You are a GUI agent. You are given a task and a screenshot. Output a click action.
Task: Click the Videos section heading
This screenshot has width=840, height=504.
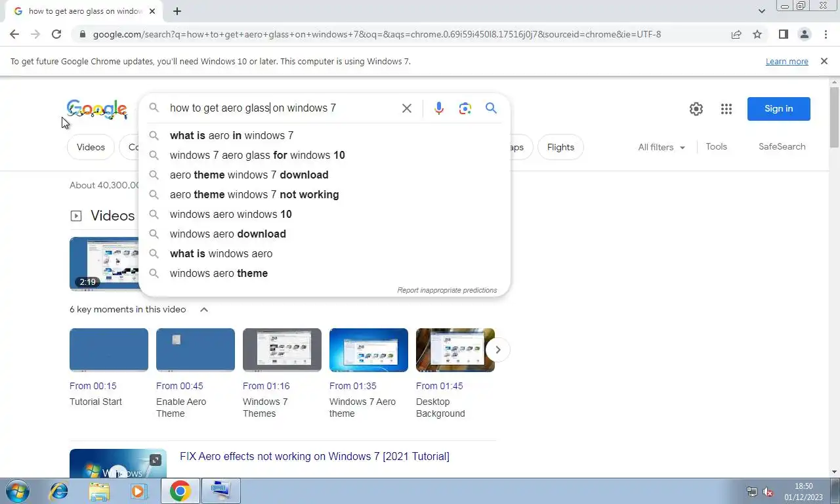coord(112,215)
